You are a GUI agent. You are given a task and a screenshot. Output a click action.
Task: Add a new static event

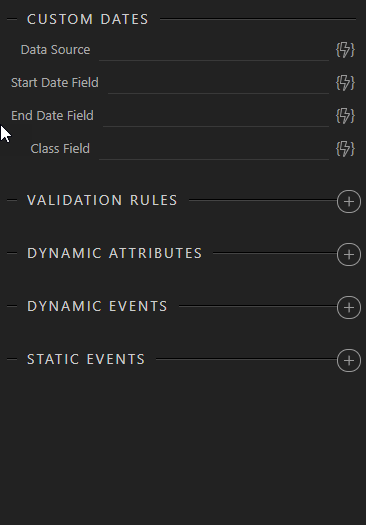pos(349,360)
